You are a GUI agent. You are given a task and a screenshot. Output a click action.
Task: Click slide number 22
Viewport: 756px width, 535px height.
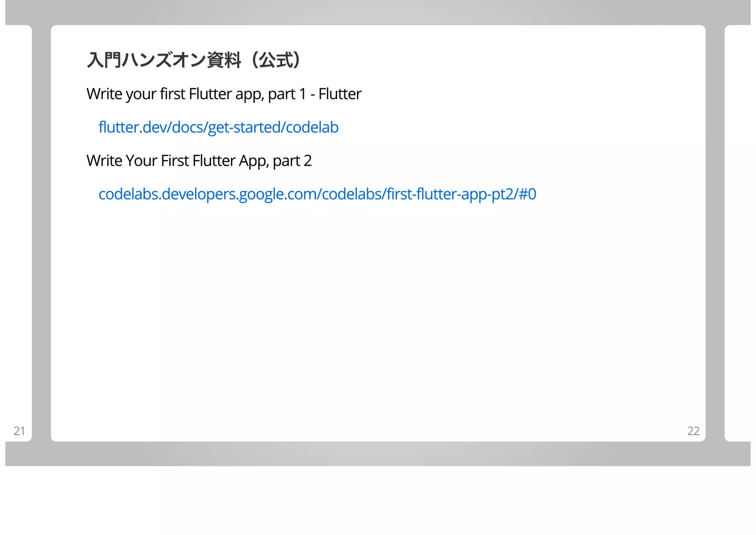[693, 431]
